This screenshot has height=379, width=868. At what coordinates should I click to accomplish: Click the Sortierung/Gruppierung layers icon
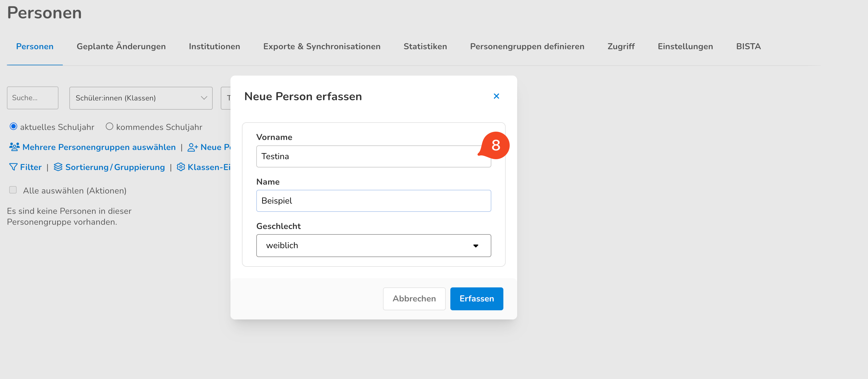click(x=58, y=167)
